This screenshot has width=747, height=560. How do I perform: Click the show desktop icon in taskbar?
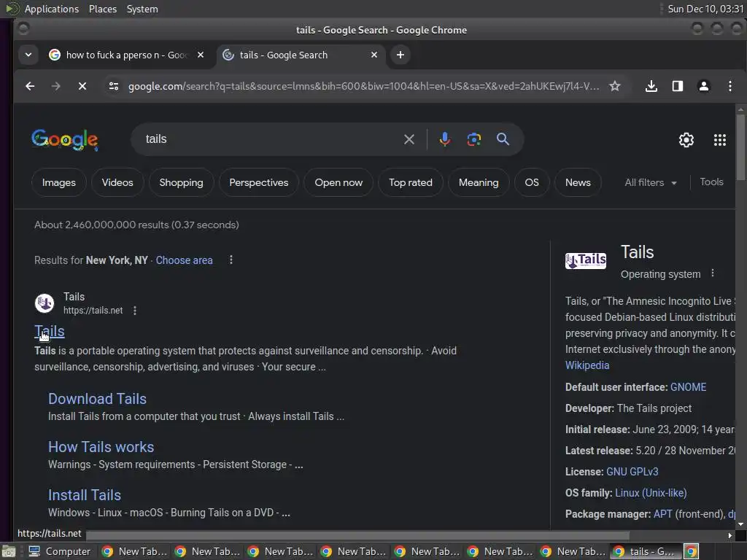(x=9, y=551)
